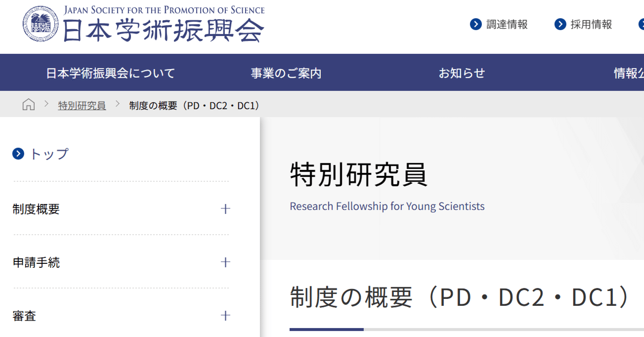Click the 特別研究員 page heading

click(x=359, y=174)
